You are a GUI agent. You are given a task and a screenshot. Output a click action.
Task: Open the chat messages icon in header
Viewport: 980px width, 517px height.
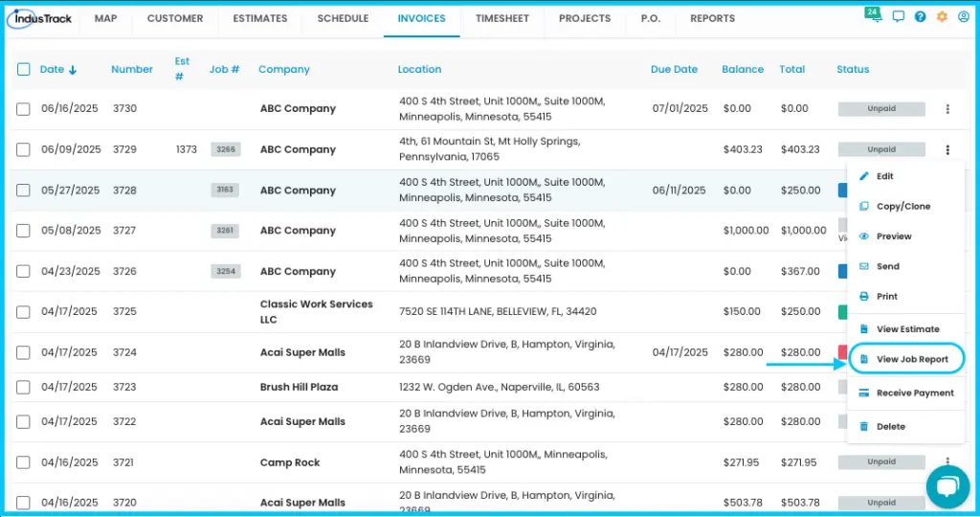898,17
